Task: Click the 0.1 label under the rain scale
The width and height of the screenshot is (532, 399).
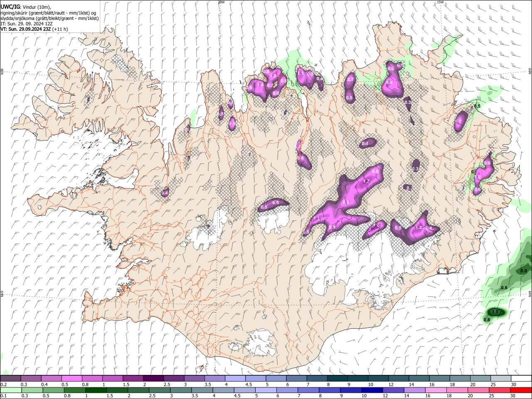Action: click(x=3, y=396)
